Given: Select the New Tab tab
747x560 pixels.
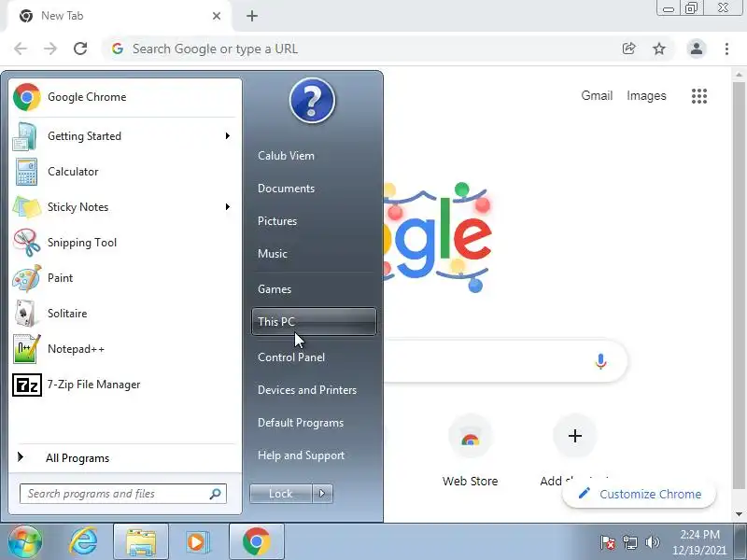Looking at the screenshot, I should click(120, 16).
